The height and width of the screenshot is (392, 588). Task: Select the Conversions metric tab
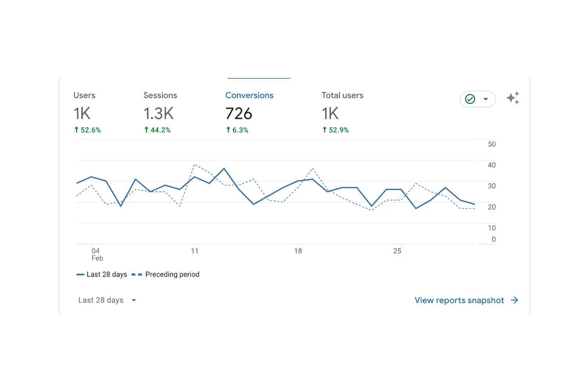(249, 112)
